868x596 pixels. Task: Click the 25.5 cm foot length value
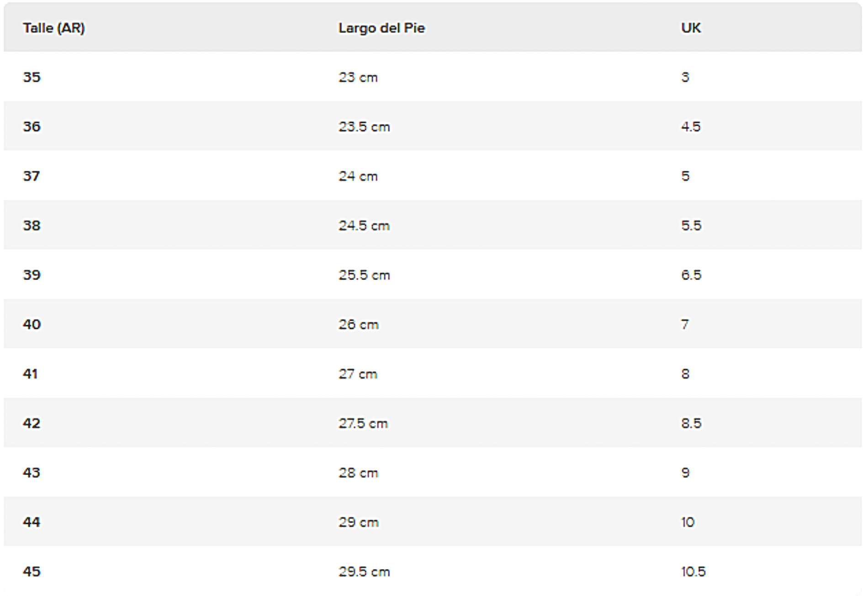click(364, 275)
